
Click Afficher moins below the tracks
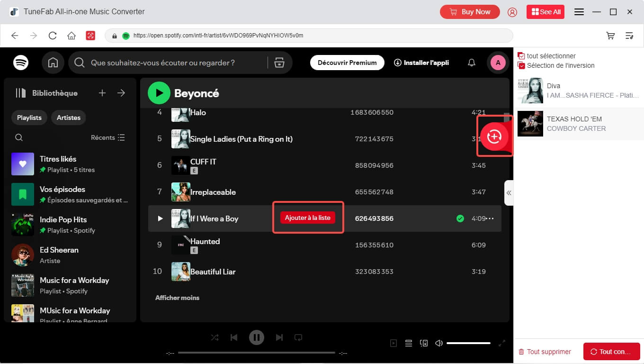(177, 298)
